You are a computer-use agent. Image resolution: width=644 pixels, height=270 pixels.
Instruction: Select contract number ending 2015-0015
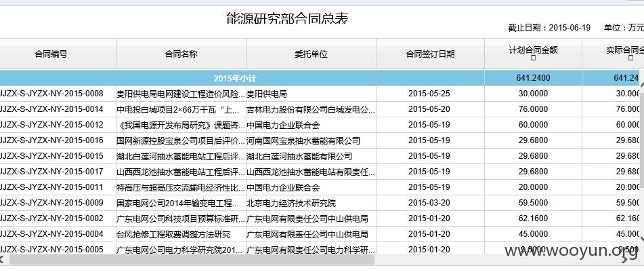[x=51, y=157]
